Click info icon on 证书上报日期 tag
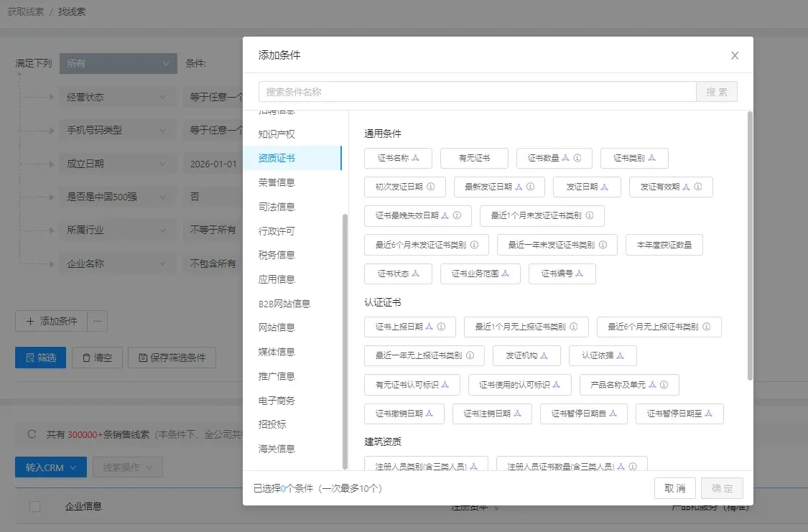808x532 pixels. click(x=441, y=327)
